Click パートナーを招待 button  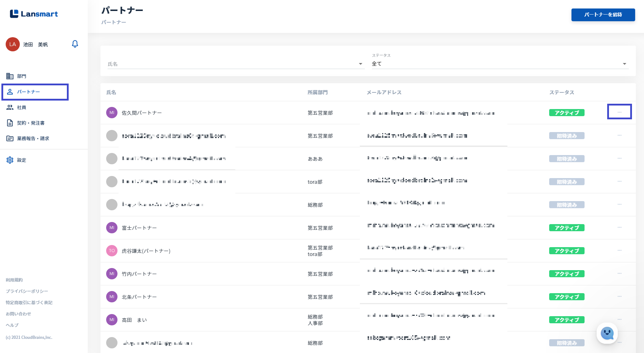[603, 15]
